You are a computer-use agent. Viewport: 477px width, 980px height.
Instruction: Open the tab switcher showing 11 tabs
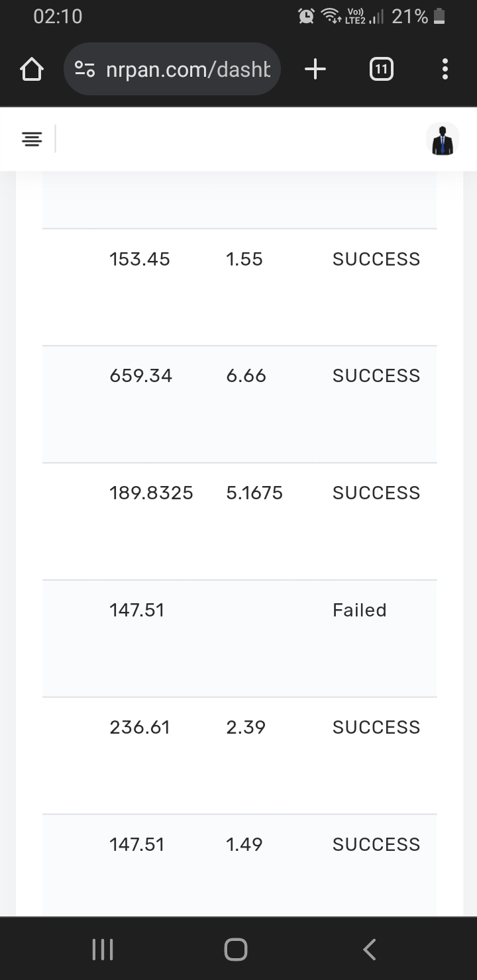(380, 69)
